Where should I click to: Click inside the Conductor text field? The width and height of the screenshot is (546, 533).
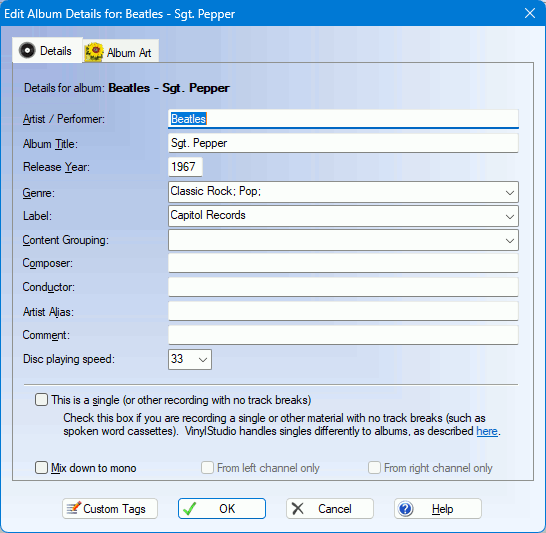point(343,287)
